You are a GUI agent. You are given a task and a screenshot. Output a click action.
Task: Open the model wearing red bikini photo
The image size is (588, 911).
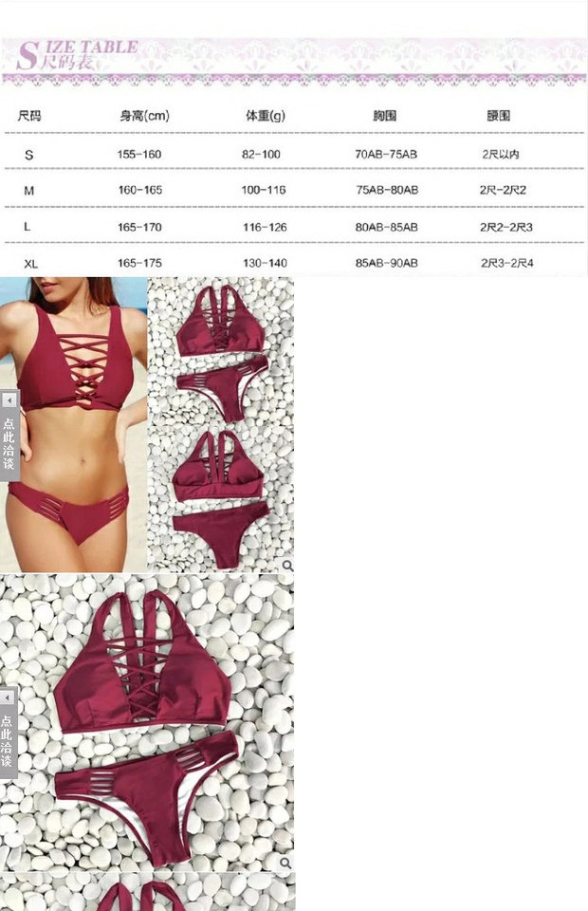(x=74, y=424)
